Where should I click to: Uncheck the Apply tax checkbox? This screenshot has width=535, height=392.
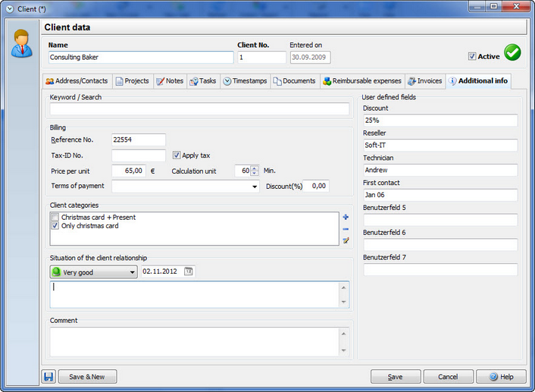tap(176, 155)
